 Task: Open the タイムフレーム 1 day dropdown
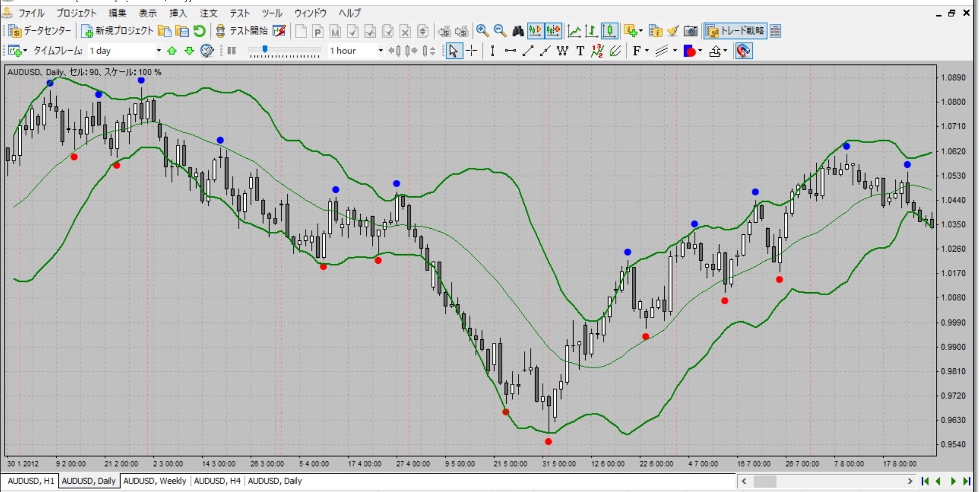click(159, 51)
